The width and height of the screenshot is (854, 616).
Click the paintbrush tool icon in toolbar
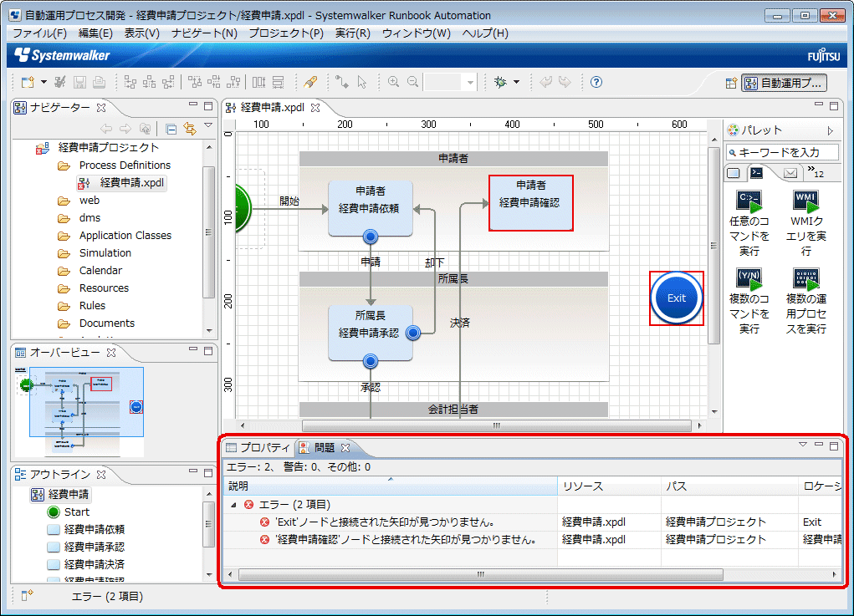310,82
